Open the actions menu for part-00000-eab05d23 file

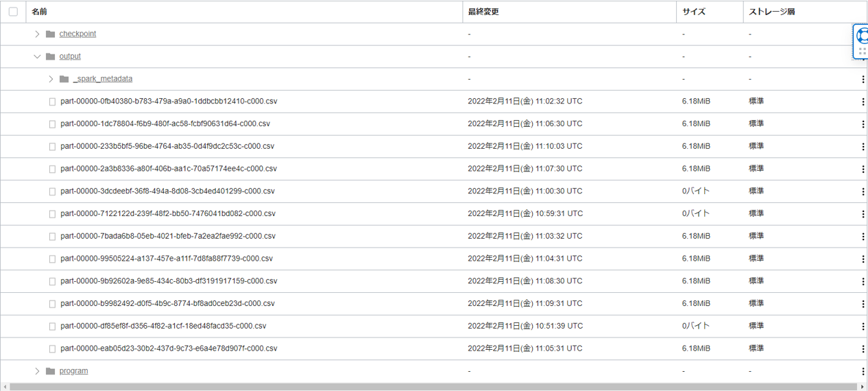(863, 349)
